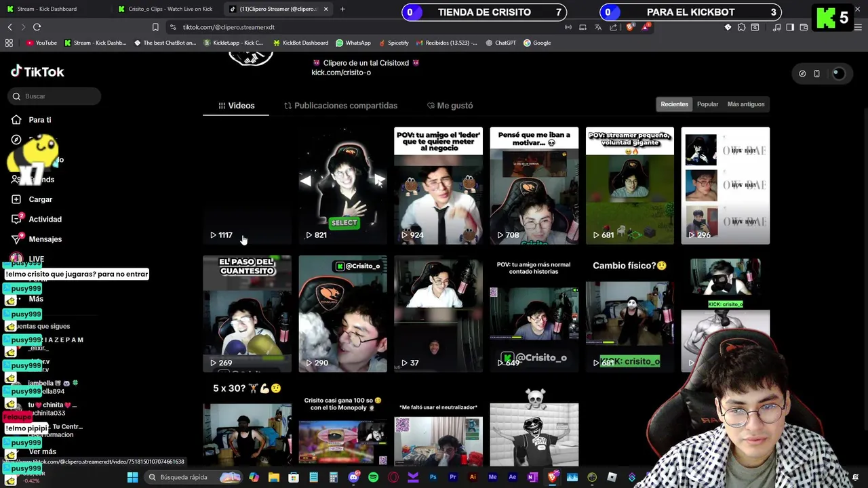Bookmark this page icon
Screen dimensions: 868x488
point(155,27)
